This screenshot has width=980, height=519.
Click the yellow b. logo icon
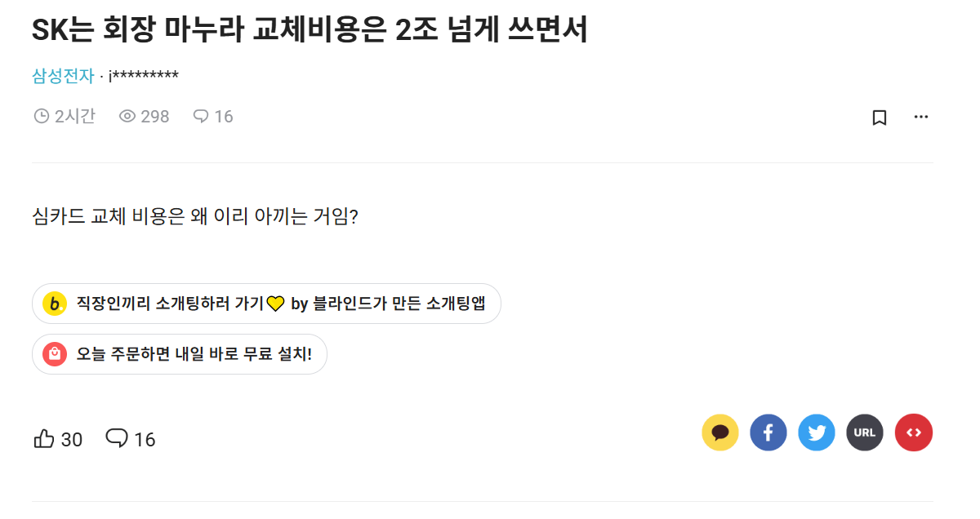[54, 304]
